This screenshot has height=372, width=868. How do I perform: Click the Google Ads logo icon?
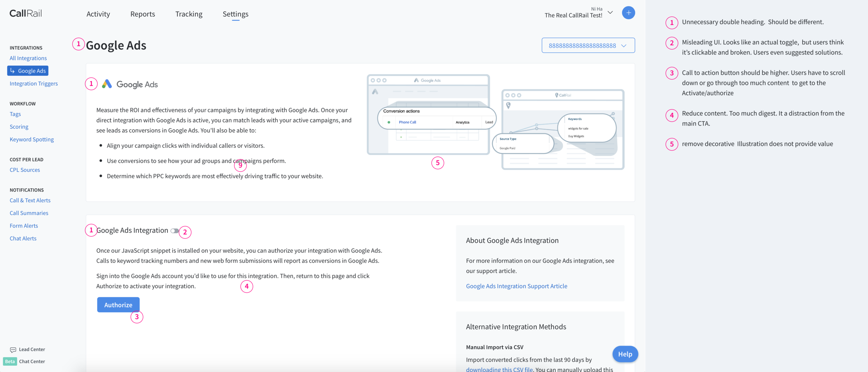[x=107, y=84]
